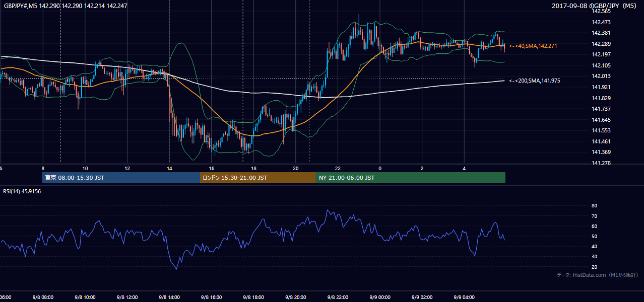
Task: Click price axis label 142.197
Action: (x=602, y=54)
